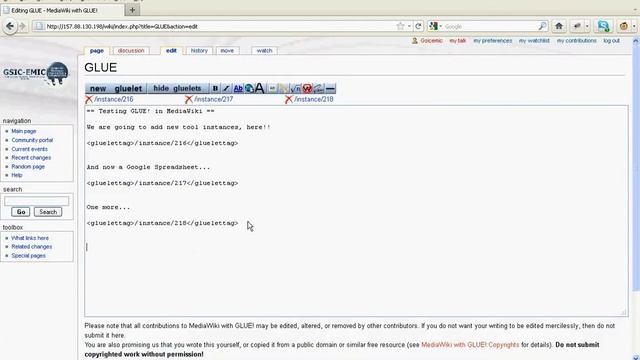This screenshot has height=360, width=640.
Task: Click the ignore wiki formatting red icon
Action: coord(307,88)
